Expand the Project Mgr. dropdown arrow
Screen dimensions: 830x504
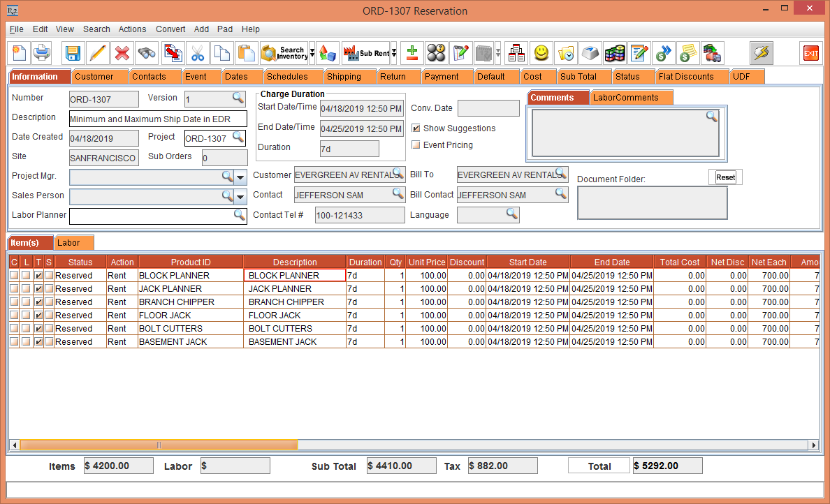240,177
